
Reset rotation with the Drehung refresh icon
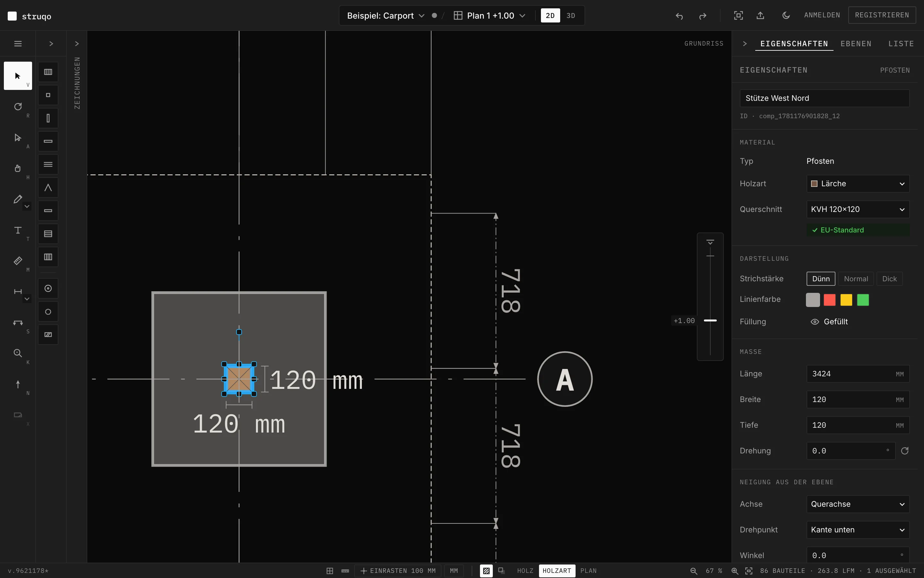click(x=904, y=451)
